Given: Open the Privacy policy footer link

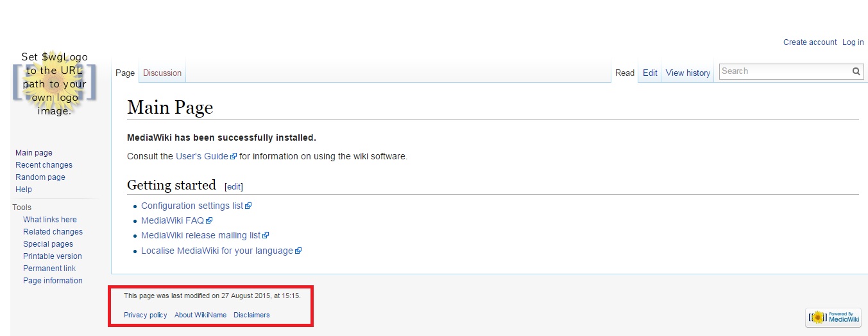Looking at the screenshot, I should (x=145, y=315).
